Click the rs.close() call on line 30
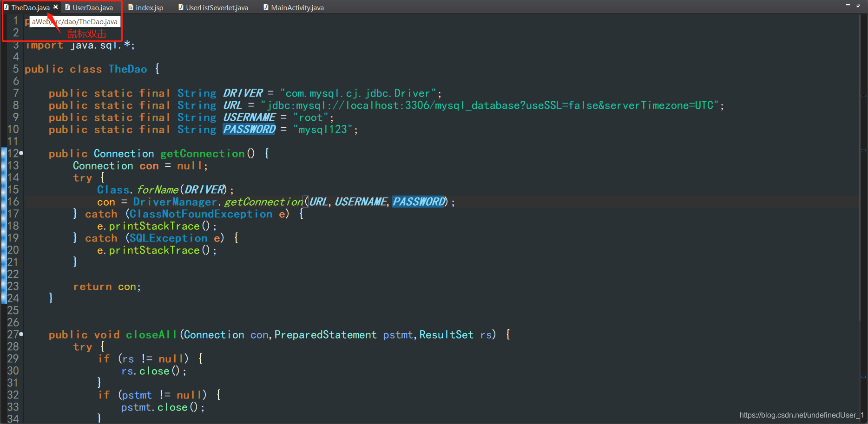The width and height of the screenshot is (868, 424). pos(154,371)
